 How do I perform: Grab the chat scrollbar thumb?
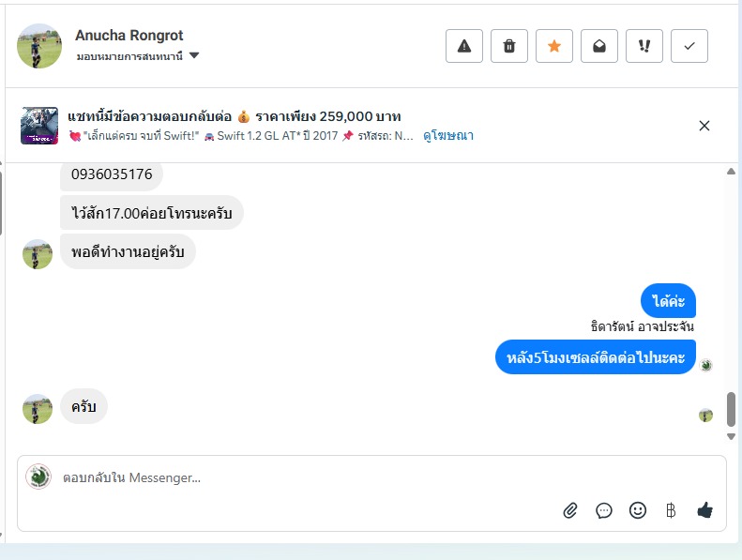tap(731, 409)
